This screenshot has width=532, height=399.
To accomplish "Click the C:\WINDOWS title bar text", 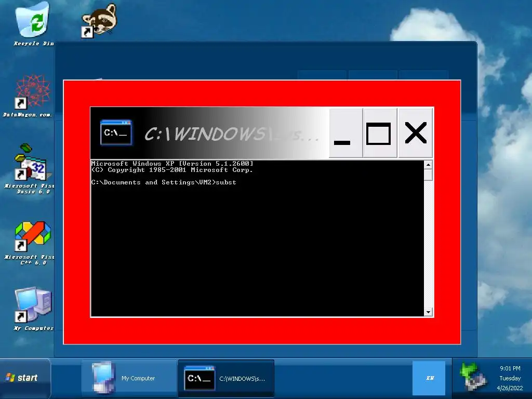I will click(231, 134).
